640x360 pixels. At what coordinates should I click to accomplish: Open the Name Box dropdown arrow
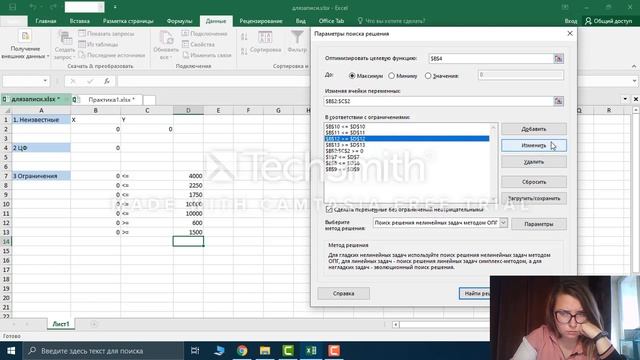coord(45,81)
